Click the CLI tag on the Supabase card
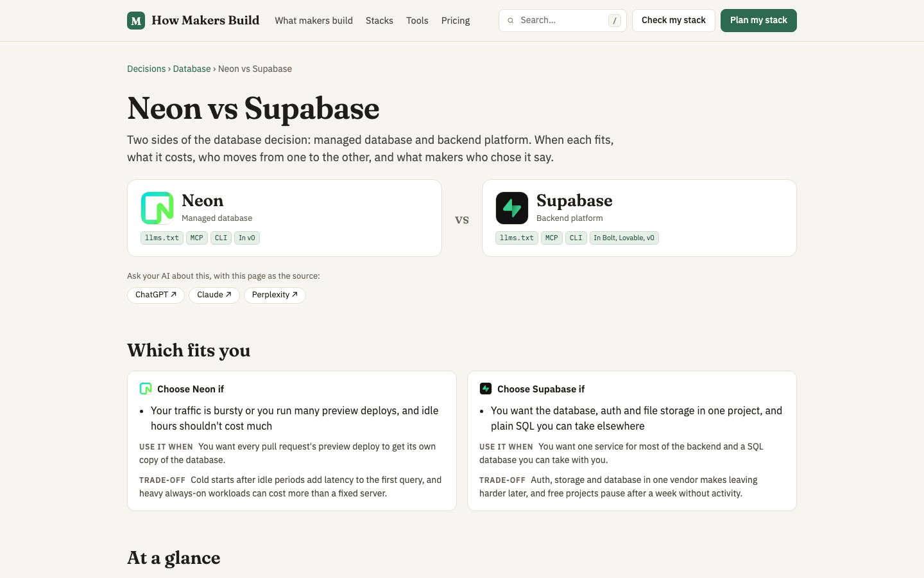 pos(576,238)
